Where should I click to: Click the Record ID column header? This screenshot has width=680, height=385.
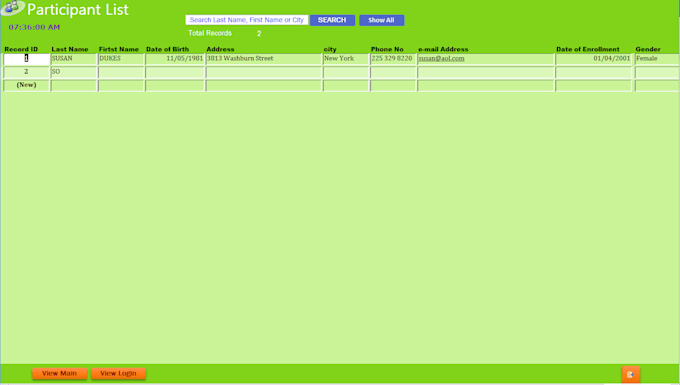tap(21, 49)
